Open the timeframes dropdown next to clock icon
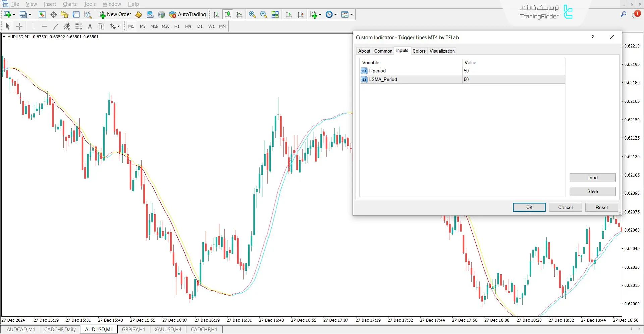Screen dimensions: 644x334 [335, 14]
